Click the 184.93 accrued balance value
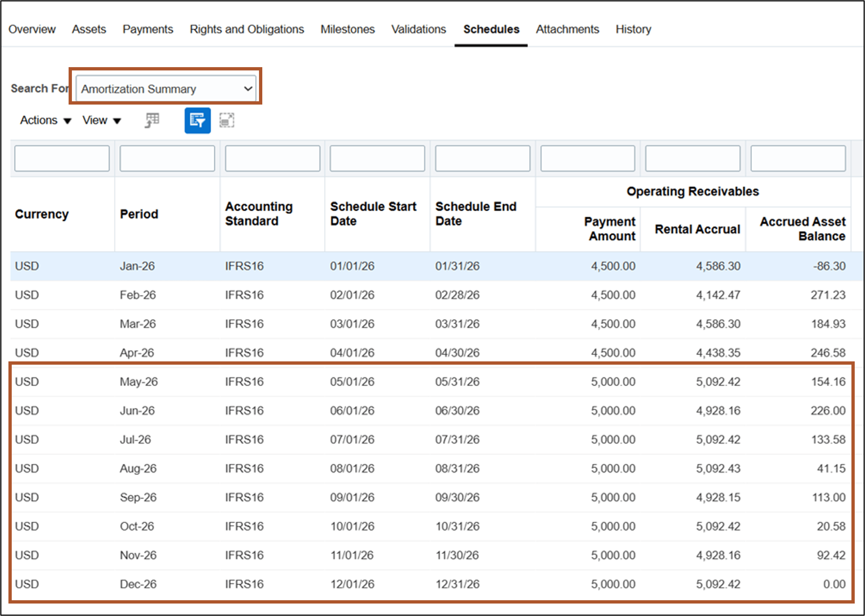Screen dimensions: 865x616 [829, 324]
